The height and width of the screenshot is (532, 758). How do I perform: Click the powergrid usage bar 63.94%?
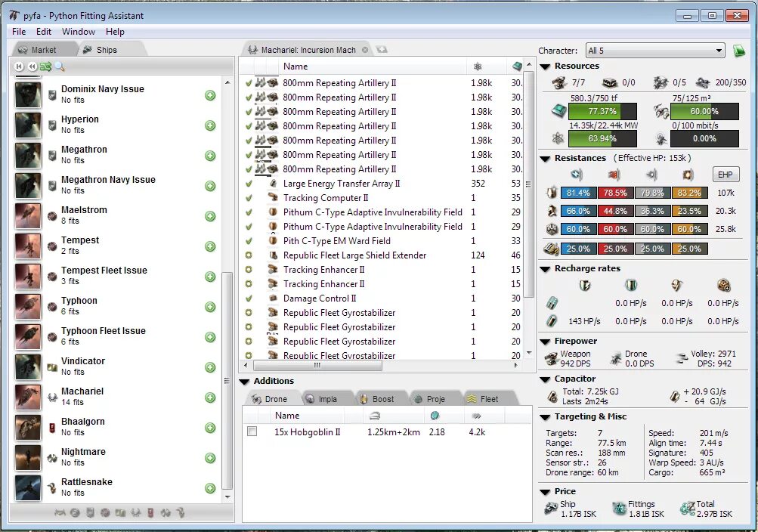[602, 139]
